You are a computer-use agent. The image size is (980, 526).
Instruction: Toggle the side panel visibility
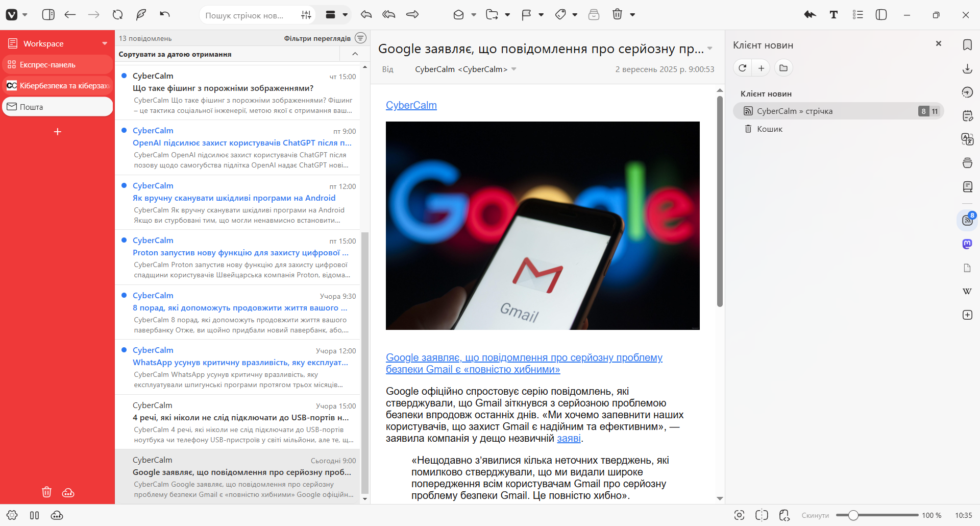pyautogui.click(x=48, y=15)
